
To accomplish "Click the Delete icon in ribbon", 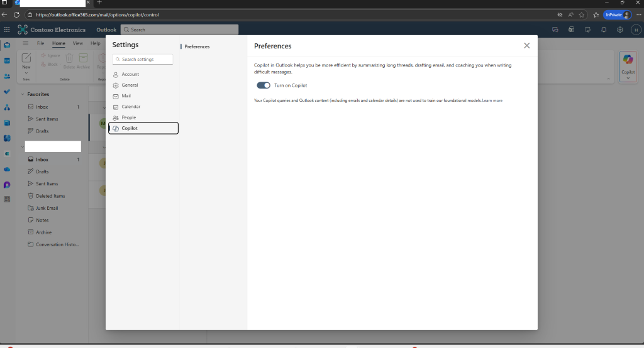I will (69, 58).
